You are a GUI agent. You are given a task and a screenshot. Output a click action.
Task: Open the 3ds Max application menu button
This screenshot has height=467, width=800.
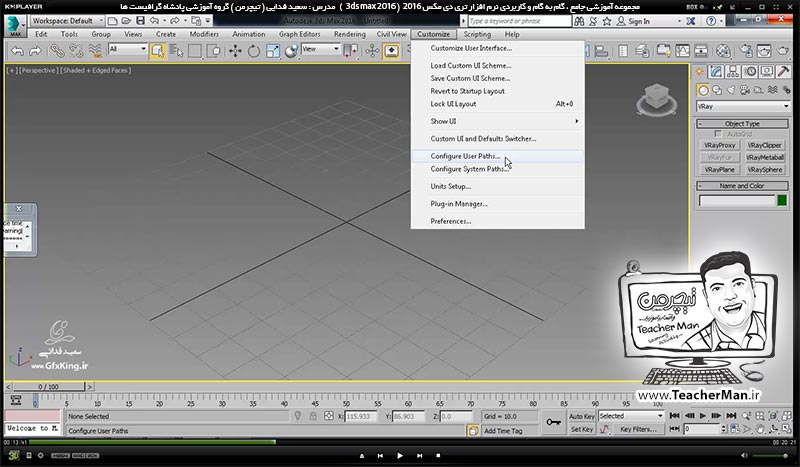[15, 26]
